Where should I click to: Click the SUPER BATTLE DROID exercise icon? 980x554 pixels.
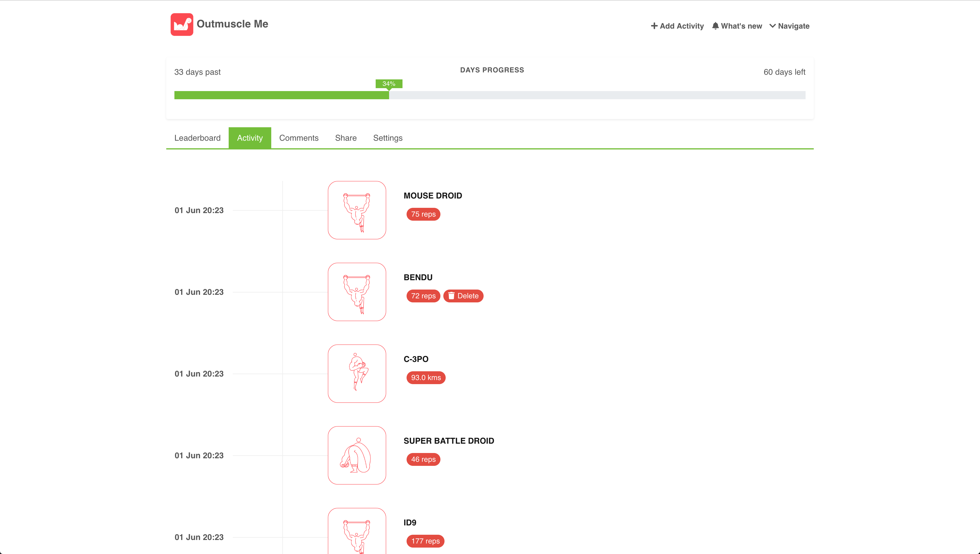point(356,455)
